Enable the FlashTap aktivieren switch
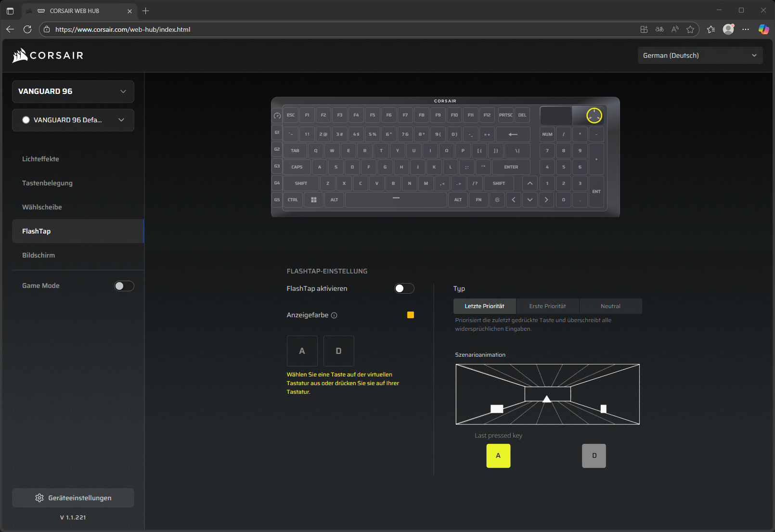 tap(404, 288)
